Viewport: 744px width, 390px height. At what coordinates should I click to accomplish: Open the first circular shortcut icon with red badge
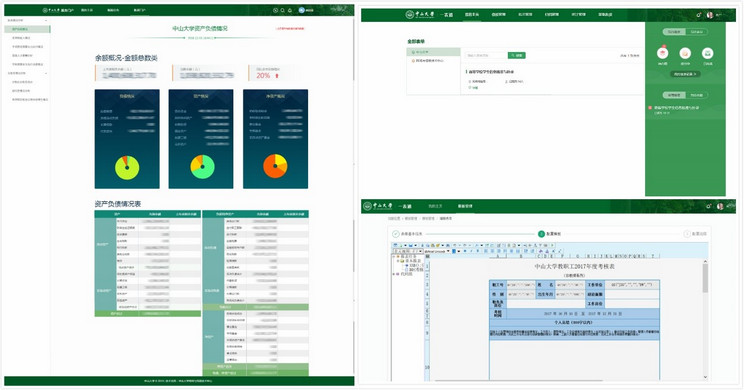(x=662, y=53)
